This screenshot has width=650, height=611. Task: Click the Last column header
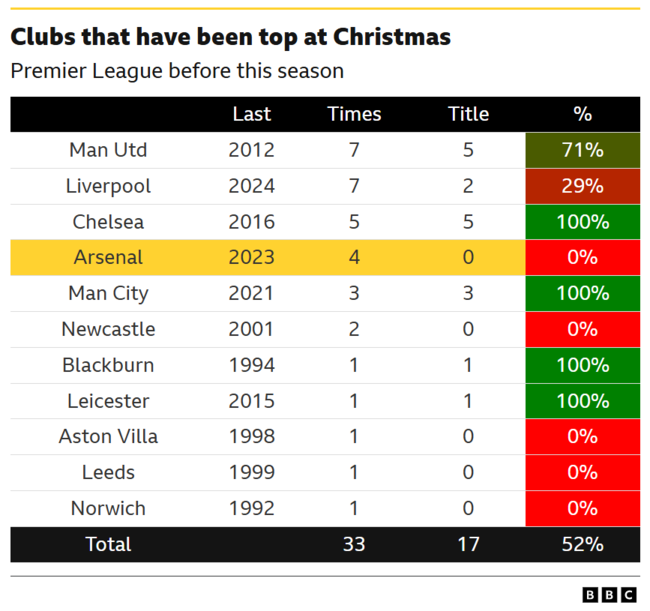tap(251, 114)
